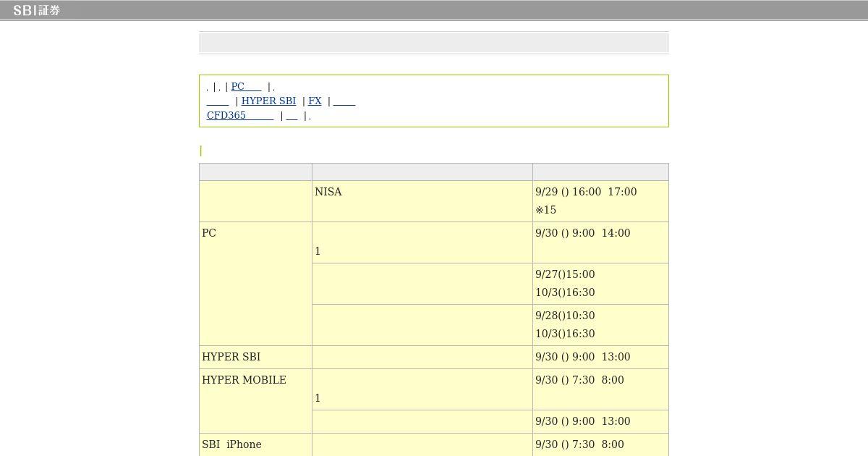This screenshot has width=868, height=456.
Task: Click the 9/27()15:00 date text
Action: point(565,274)
